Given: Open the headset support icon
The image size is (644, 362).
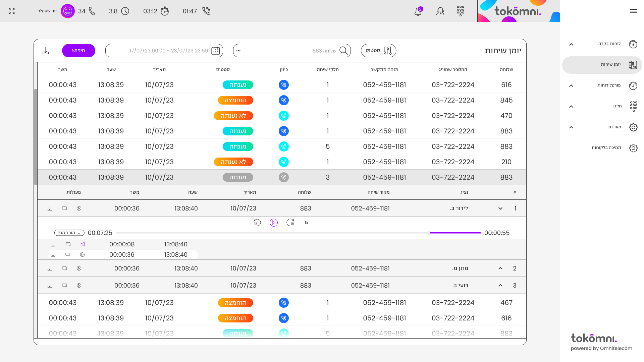Looking at the screenshot, I should [x=440, y=11].
